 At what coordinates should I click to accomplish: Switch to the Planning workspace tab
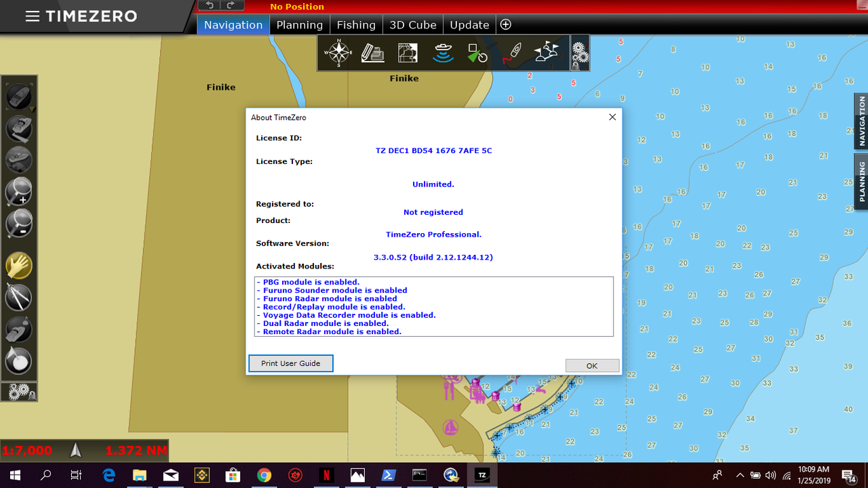click(300, 25)
